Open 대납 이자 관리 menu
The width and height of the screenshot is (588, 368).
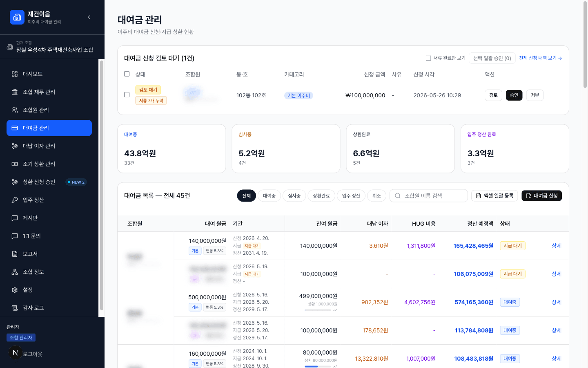coord(49,146)
